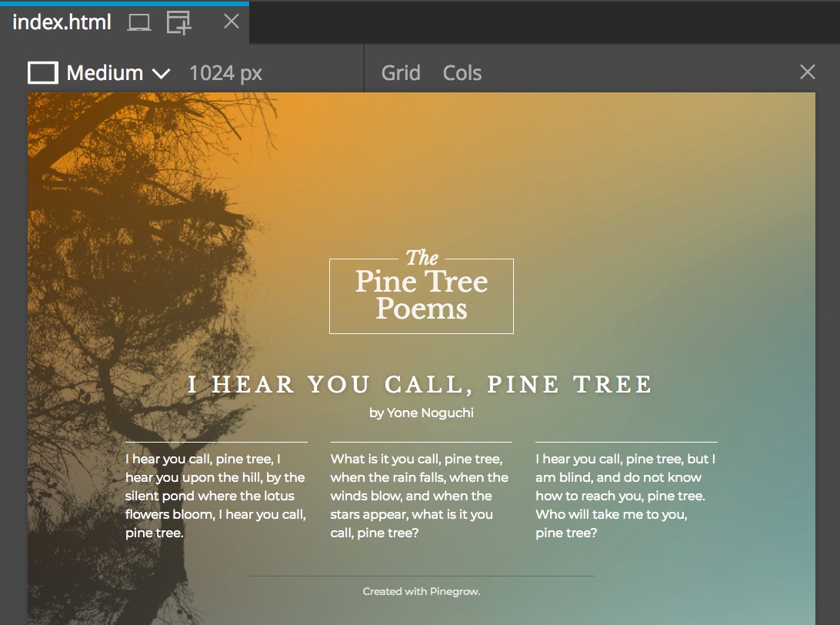This screenshot has width=840, height=625.
Task: Click paragraph containing but I am blind
Action: pyautogui.click(x=626, y=496)
